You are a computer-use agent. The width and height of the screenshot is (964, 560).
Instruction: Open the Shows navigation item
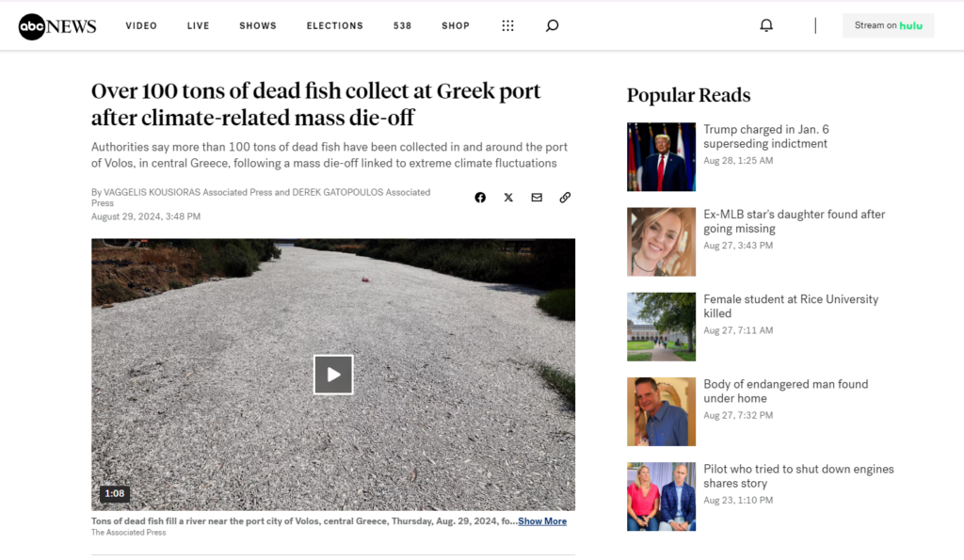(x=258, y=25)
